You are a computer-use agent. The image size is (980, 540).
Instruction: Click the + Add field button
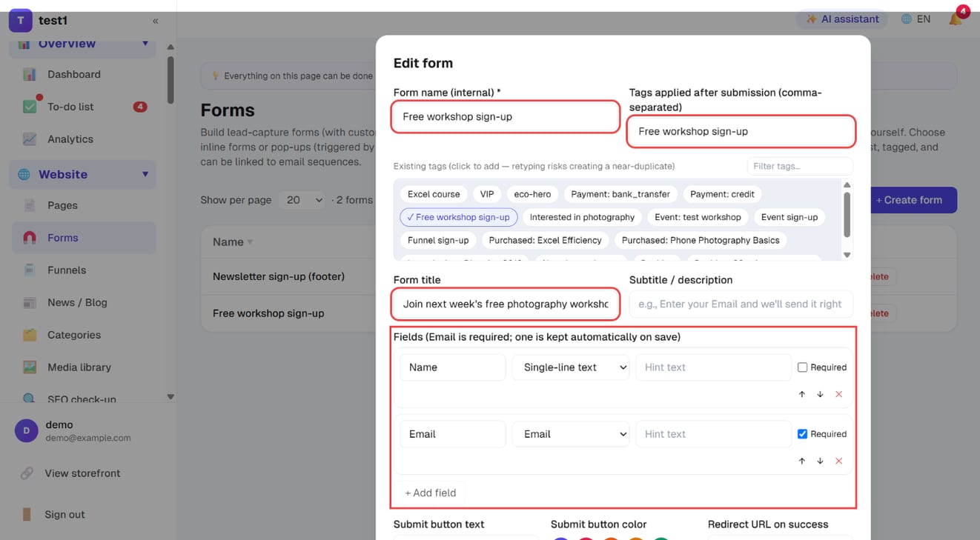click(x=430, y=493)
